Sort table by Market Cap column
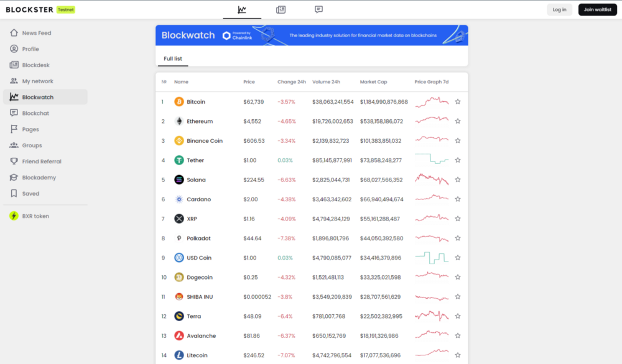The height and width of the screenshot is (364, 622). coord(373,82)
